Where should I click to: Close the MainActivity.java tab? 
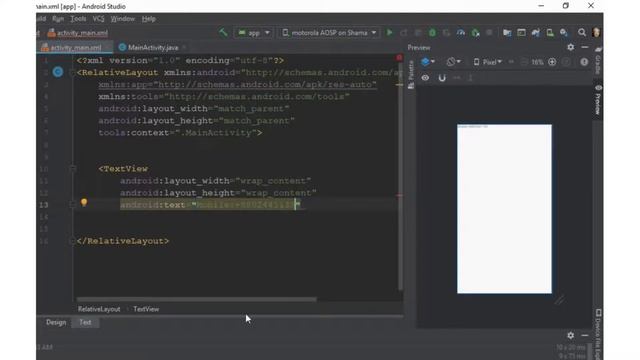tap(184, 47)
